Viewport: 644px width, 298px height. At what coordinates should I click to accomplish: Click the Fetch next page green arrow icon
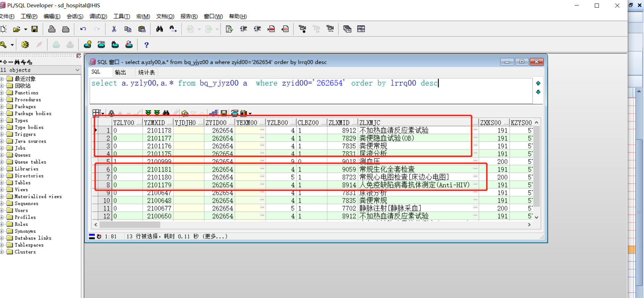coord(148,113)
